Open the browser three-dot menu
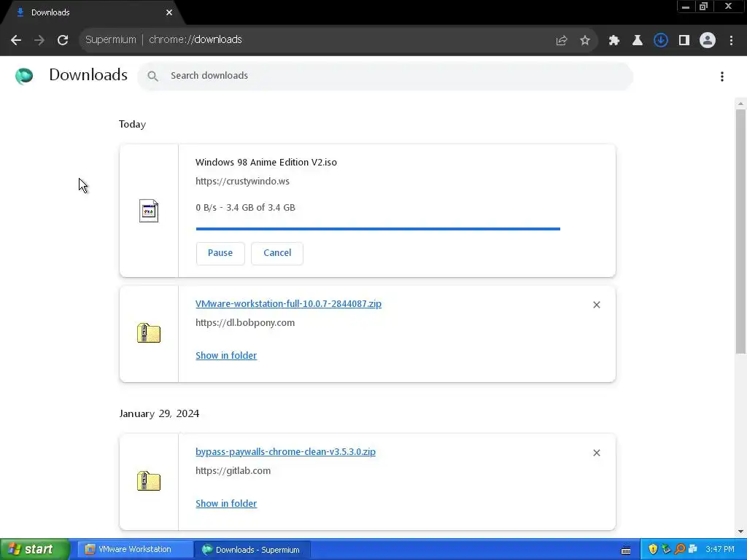Image resolution: width=747 pixels, height=560 pixels. (731, 41)
